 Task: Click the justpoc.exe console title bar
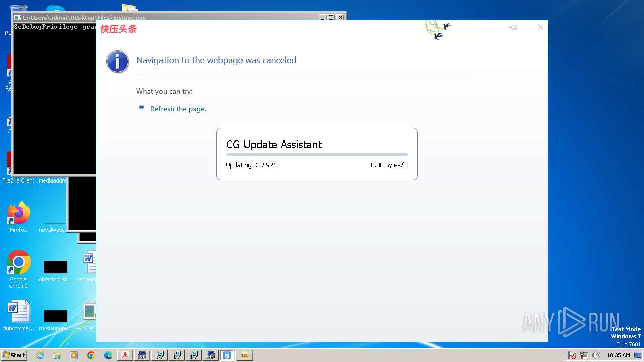166,17
